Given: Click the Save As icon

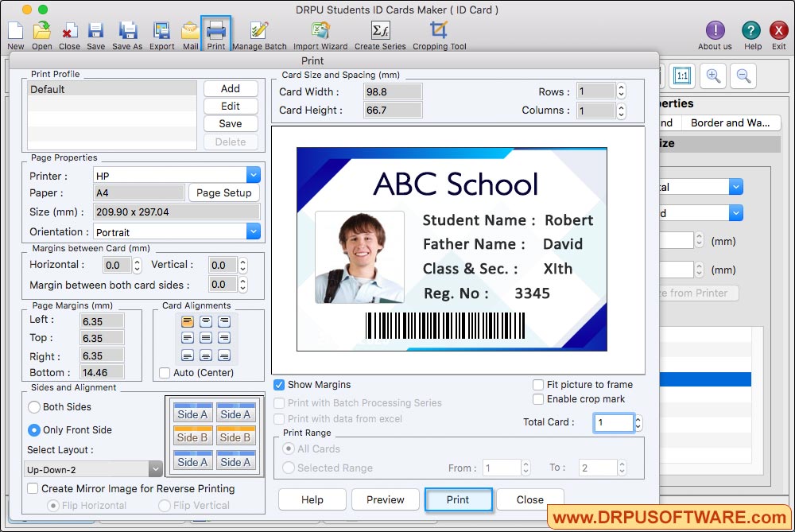Looking at the screenshot, I should (128, 32).
